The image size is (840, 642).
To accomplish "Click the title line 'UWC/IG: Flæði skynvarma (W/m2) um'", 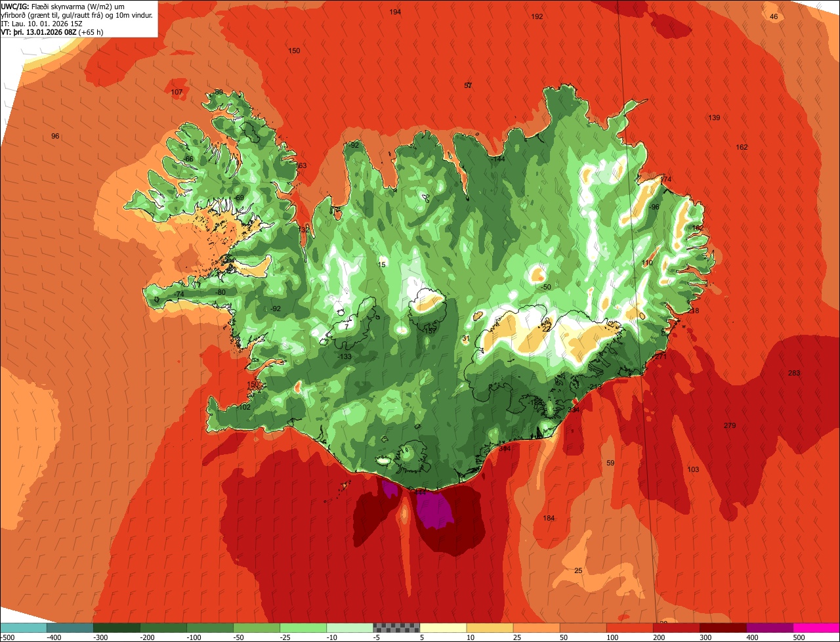I will [x=63, y=6].
